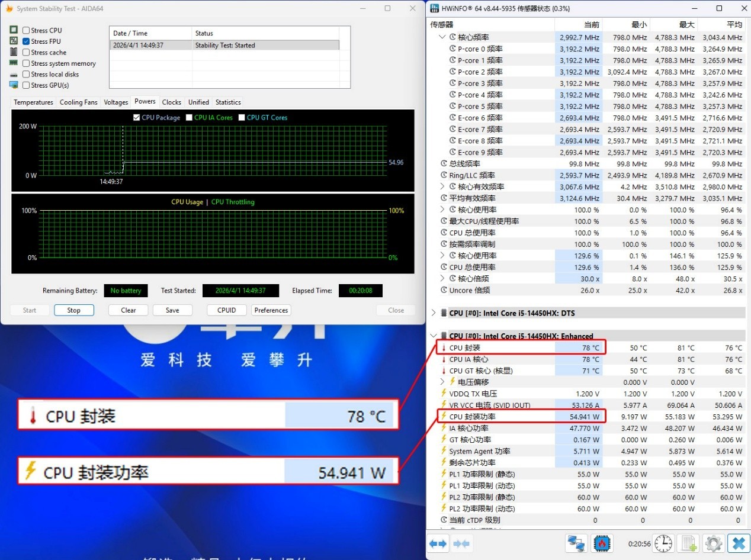The image size is (751, 560).
Task: Click CPU chip icon beside Stress CPU
Action: [x=14, y=30]
